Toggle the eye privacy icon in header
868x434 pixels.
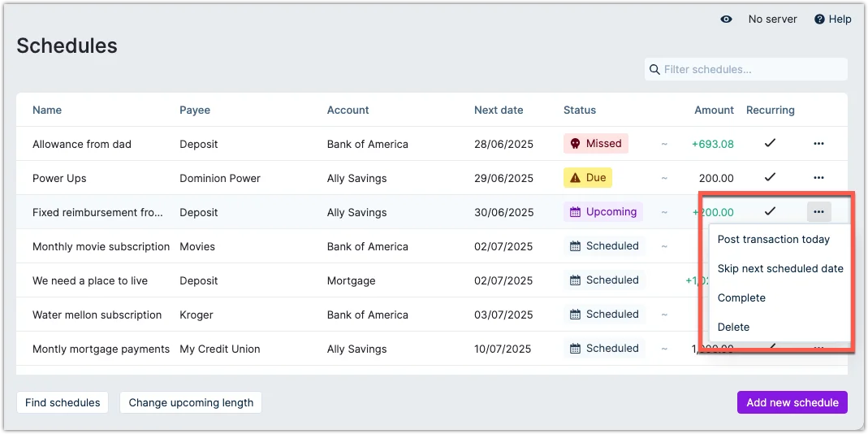[726, 20]
